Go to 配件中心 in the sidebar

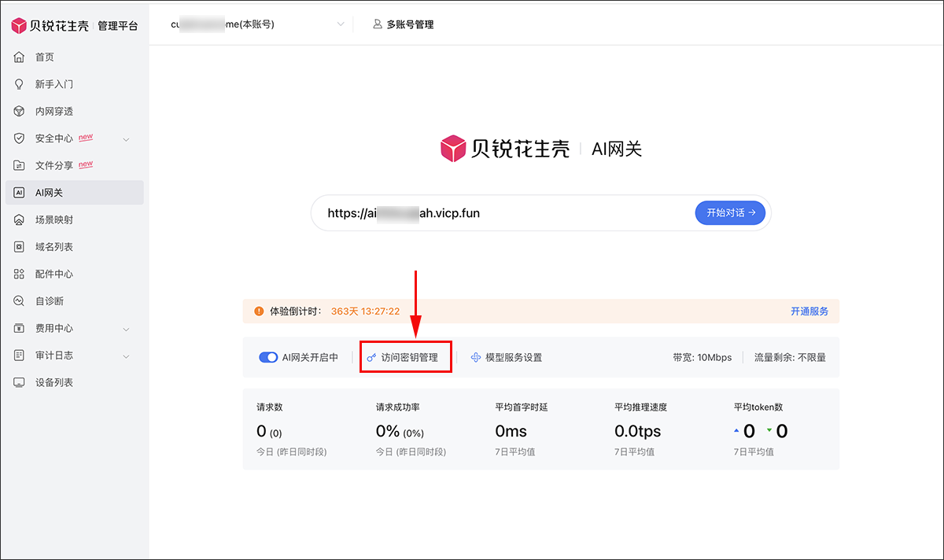[x=54, y=274]
